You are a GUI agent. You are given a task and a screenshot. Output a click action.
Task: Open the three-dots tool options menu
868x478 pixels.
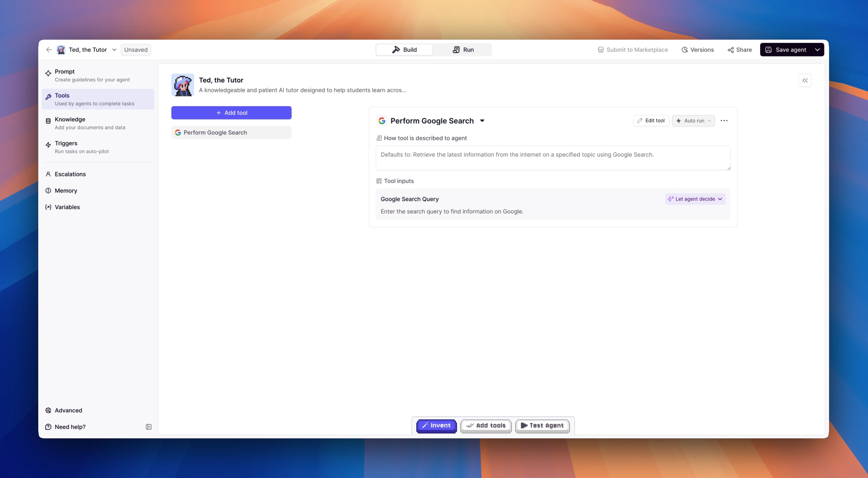click(x=724, y=121)
